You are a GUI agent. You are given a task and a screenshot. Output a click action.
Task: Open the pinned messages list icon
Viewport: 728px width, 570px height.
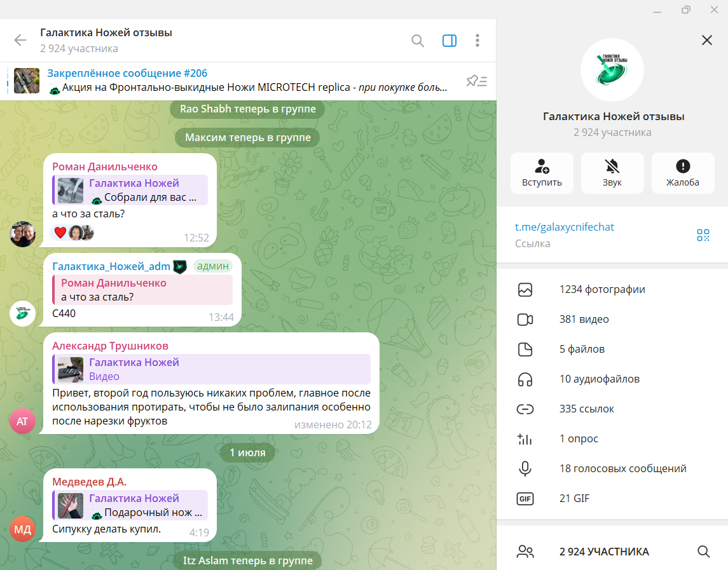click(x=476, y=81)
